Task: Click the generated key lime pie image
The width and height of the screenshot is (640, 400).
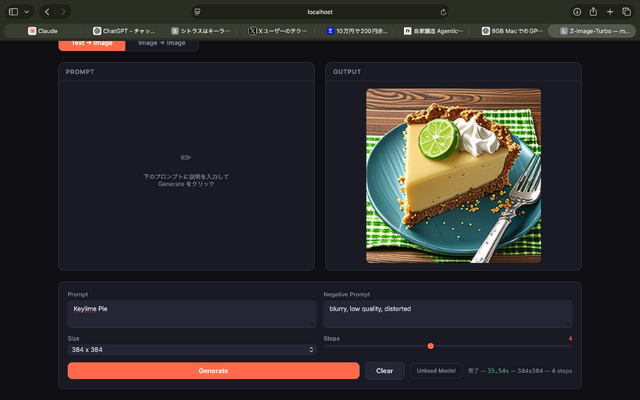Action: tap(453, 176)
